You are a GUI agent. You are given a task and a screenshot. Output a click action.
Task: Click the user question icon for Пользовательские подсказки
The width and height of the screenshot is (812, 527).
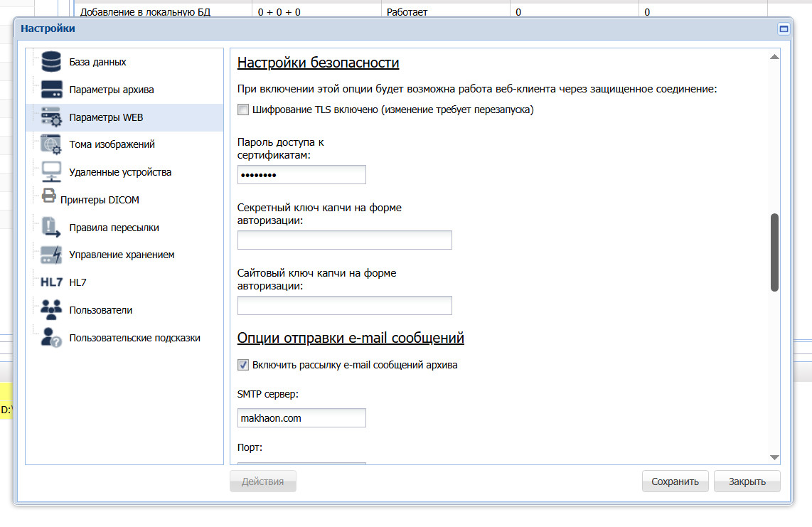click(x=51, y=337)
